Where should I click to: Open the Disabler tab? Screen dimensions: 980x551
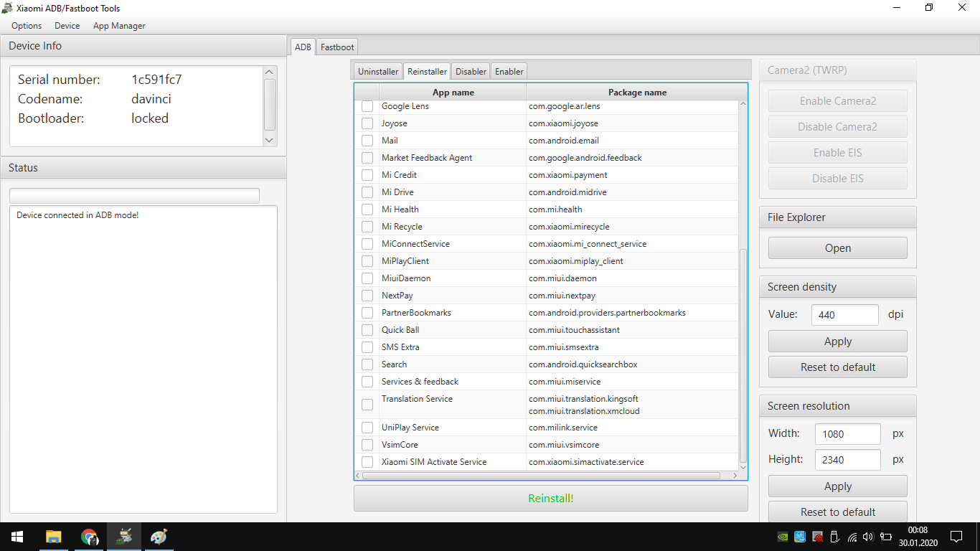point(471,71)
